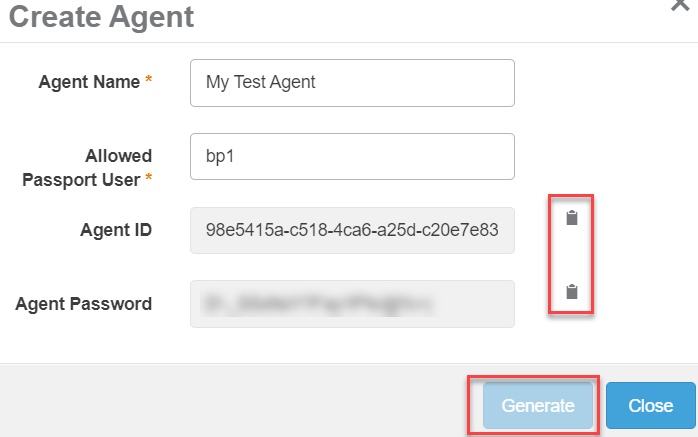
Task: Focus the Allowed Passport User field
Action: click(x=352, y=157)
